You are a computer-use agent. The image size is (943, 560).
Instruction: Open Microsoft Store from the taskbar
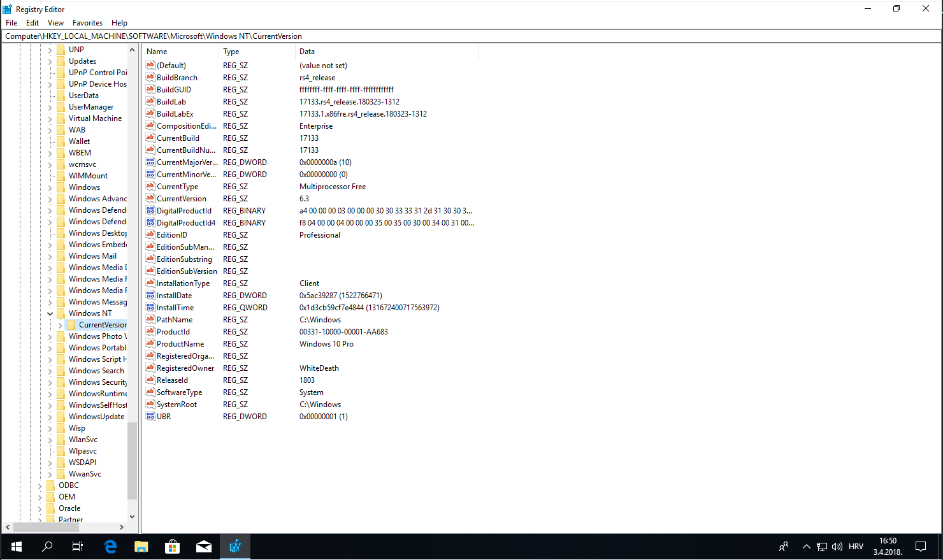[x=172, y=547]
